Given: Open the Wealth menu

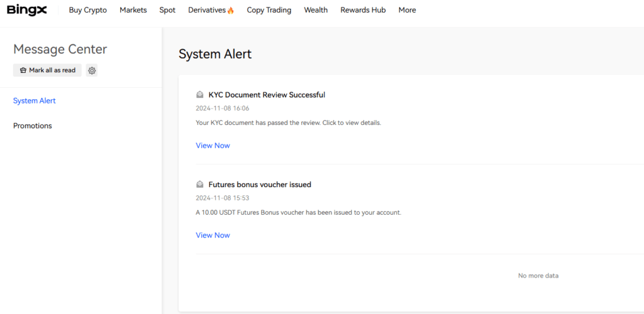Looking at the screenshot, I should pos(316,10).
